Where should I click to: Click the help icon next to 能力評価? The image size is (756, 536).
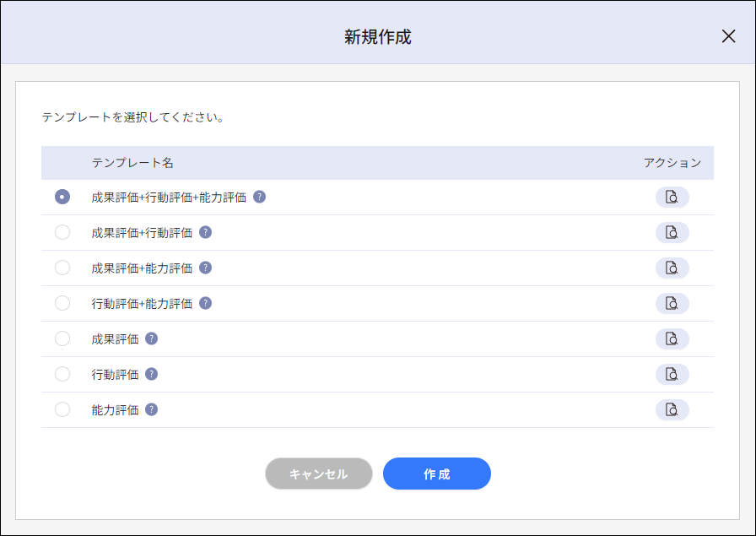(x=150, y=410)
